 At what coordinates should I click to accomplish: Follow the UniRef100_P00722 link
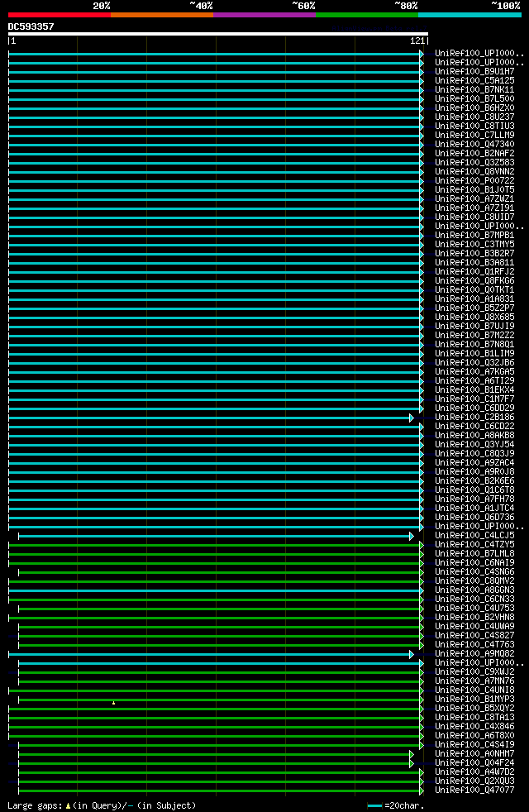474,181
